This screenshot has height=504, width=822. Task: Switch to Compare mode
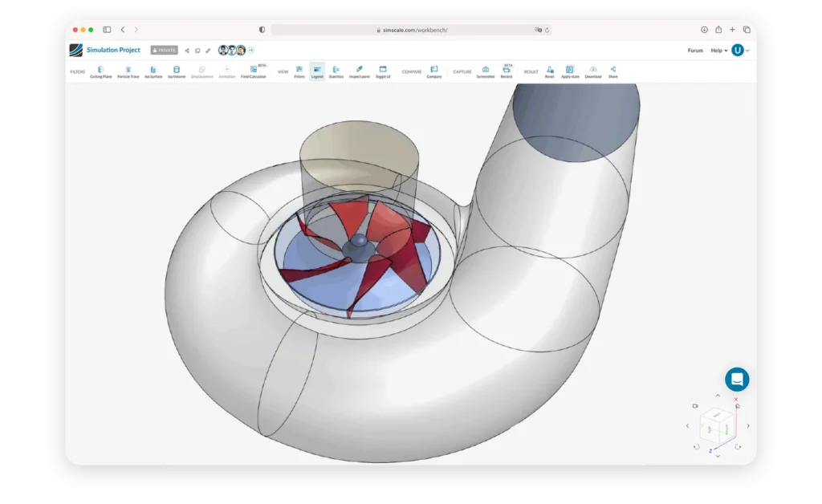click(x=434, y=71)
